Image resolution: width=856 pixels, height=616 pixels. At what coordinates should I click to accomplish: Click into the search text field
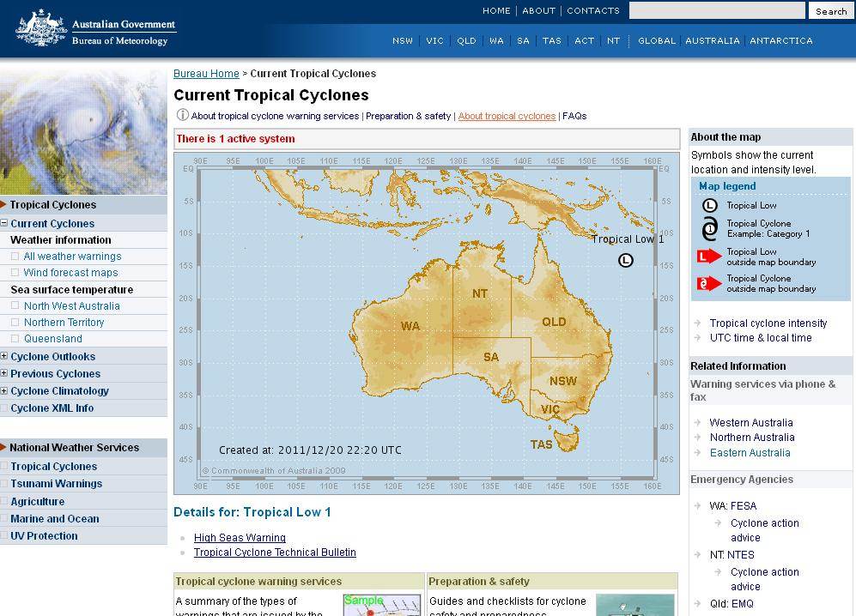pyautogui.click(x=716, y=10)
